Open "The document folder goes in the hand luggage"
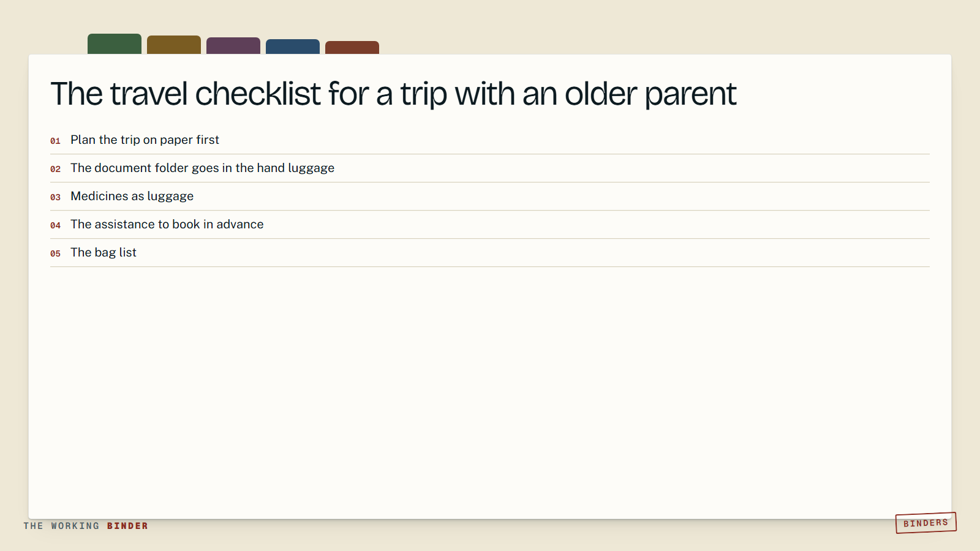This screenshot has width=980, height=551. coord(490,168)
